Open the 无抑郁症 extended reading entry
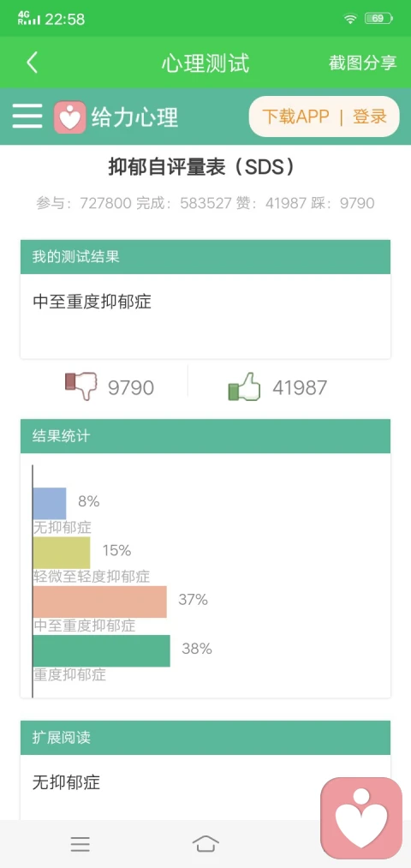411x868 pixels. pos(67,782)
